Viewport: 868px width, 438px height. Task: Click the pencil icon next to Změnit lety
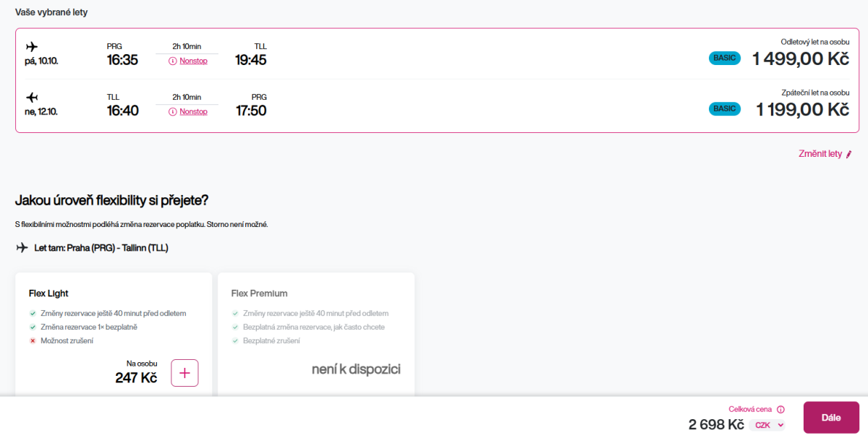pos(849,154)
